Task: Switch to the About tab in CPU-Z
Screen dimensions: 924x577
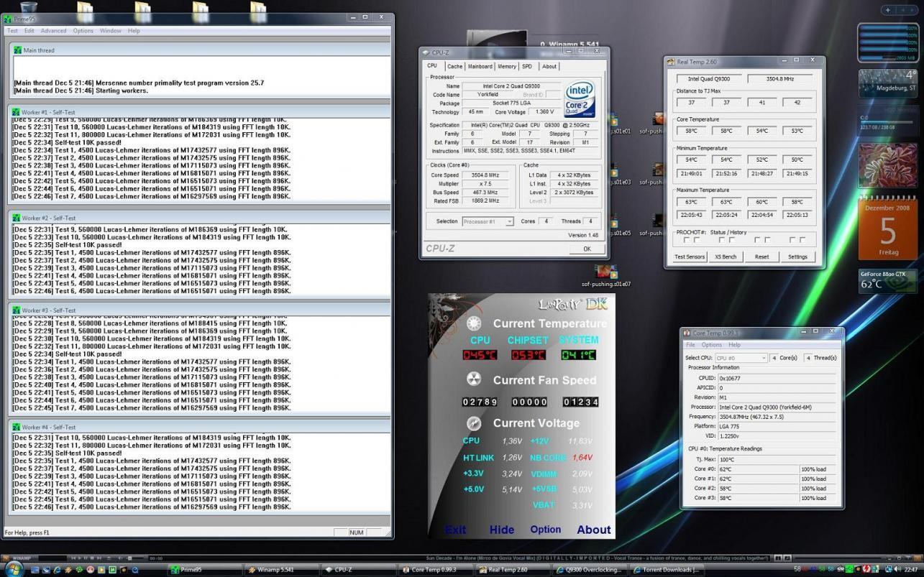Action: 549,66
